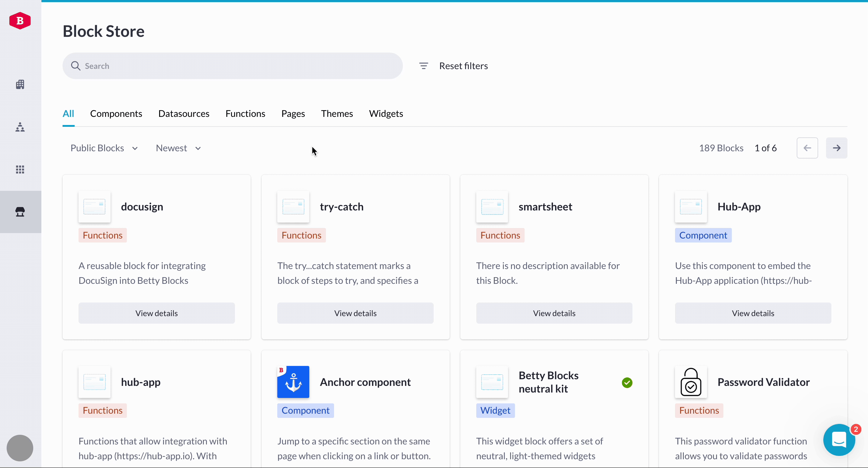
Task: Click the search magnifier icon
Action: click(76, 66)
